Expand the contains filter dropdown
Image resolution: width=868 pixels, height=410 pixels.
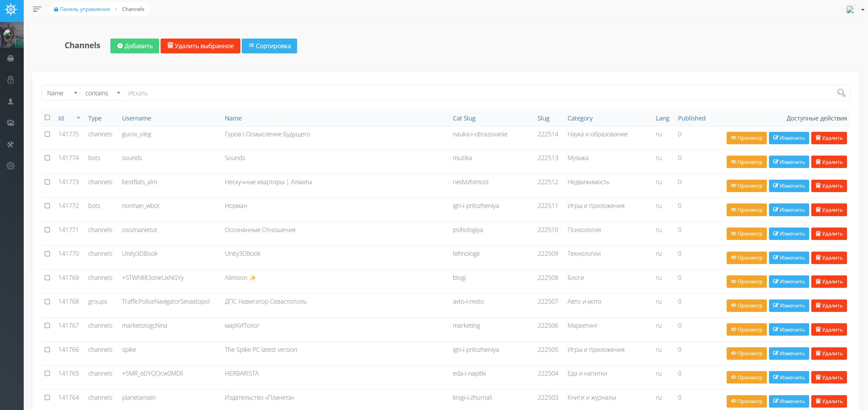pos(102,93)
